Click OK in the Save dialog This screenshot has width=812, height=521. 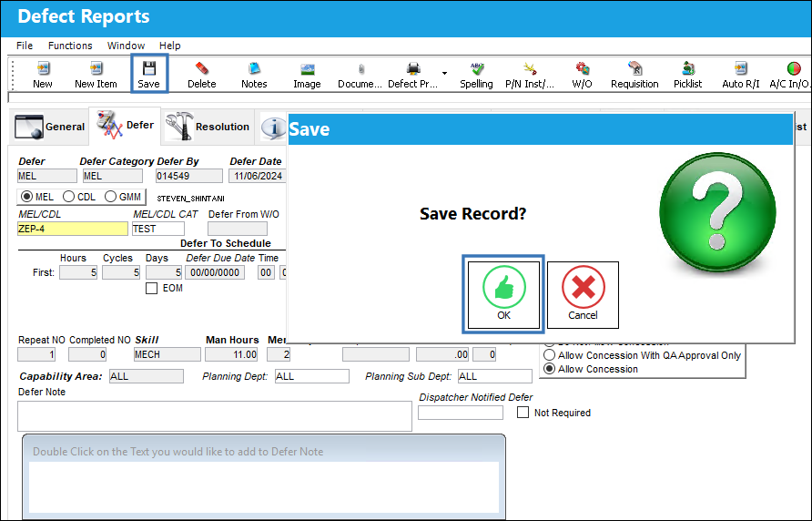click(x=503, y=294)
